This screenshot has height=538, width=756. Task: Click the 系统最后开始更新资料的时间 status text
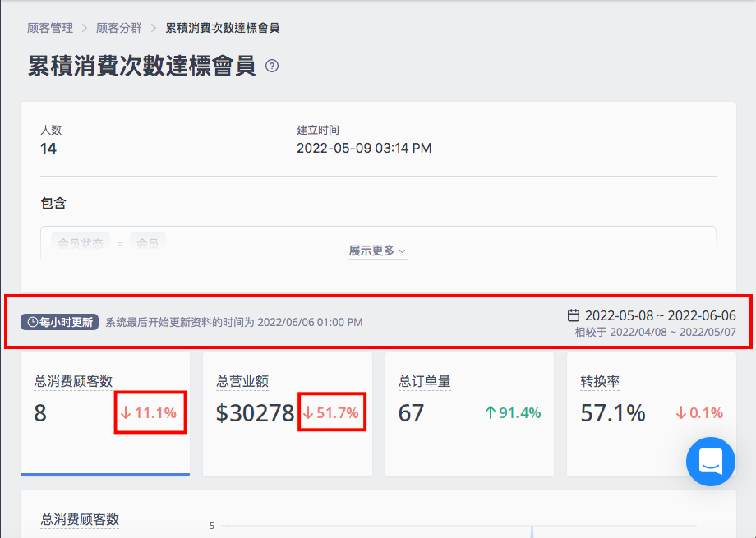point(234,322)
